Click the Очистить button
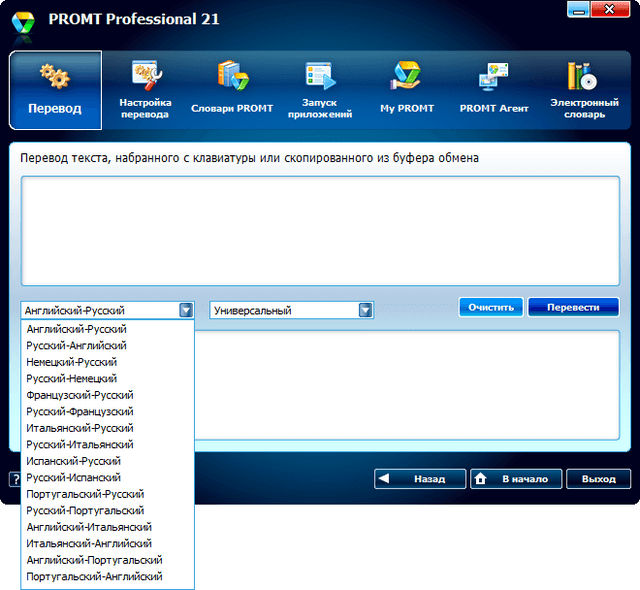 tap(491, 307)
